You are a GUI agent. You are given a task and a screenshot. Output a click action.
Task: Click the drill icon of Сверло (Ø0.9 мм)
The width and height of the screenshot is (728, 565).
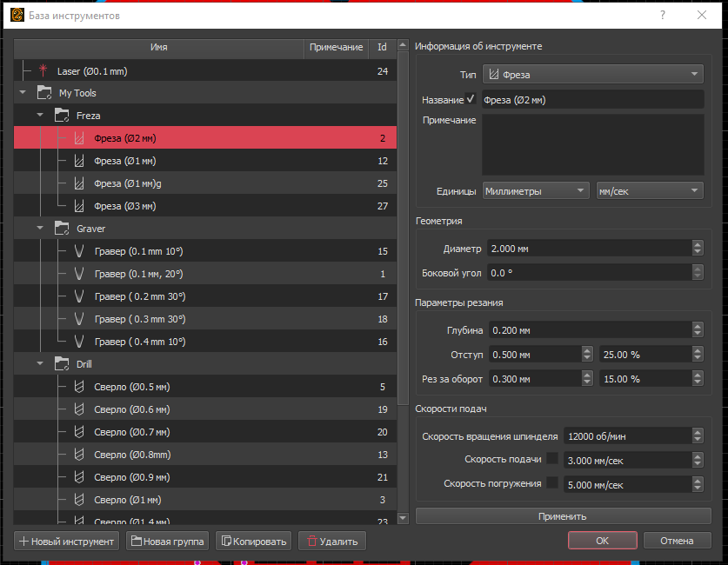coord(79,477)
